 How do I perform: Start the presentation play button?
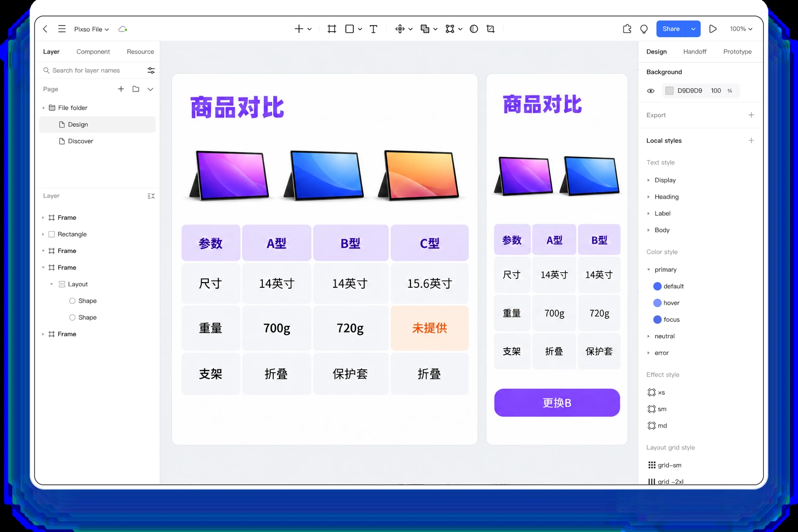(x=713, y=29)
